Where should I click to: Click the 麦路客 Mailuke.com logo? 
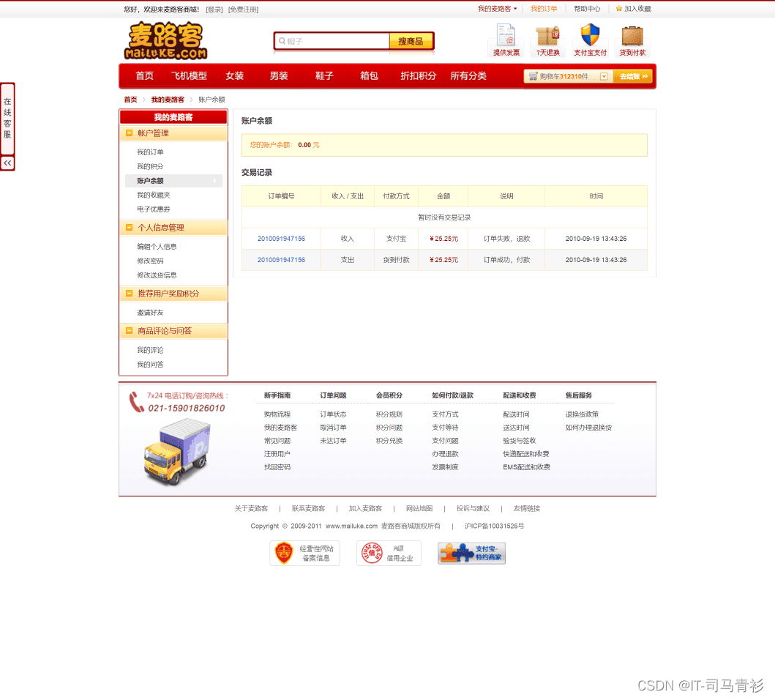165,40
